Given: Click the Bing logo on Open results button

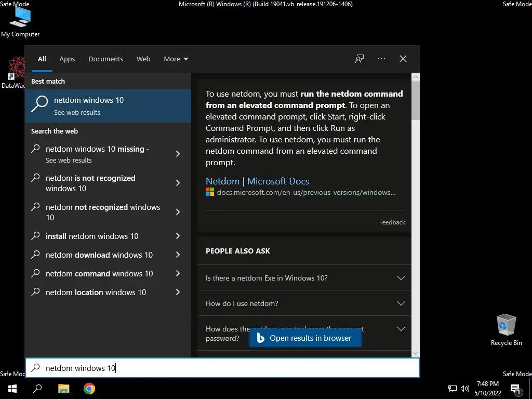Looking at the screenshot, I should (x=261, y=338).
